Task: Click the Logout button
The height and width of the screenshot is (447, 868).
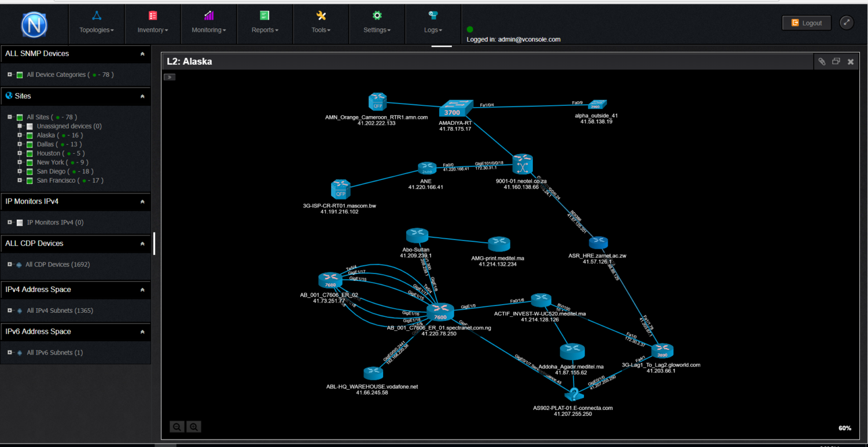Action: 806,23
